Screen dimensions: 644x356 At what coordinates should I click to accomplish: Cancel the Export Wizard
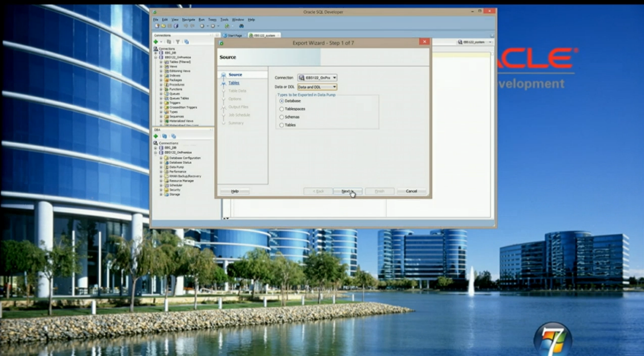411,191
